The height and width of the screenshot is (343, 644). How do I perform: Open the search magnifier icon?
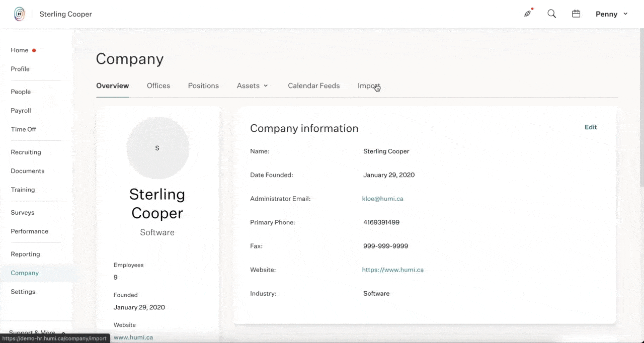point(551,14)
